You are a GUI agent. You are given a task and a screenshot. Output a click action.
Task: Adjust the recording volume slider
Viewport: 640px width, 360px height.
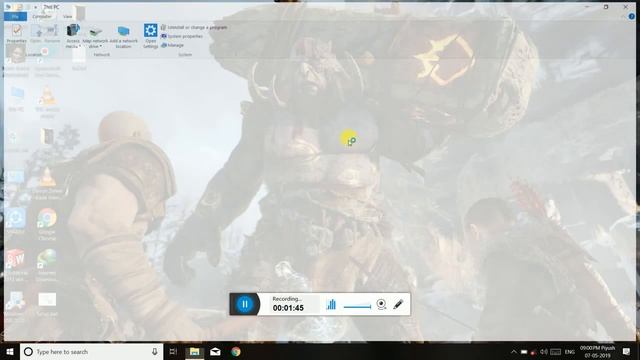click(x=357, y=306)
